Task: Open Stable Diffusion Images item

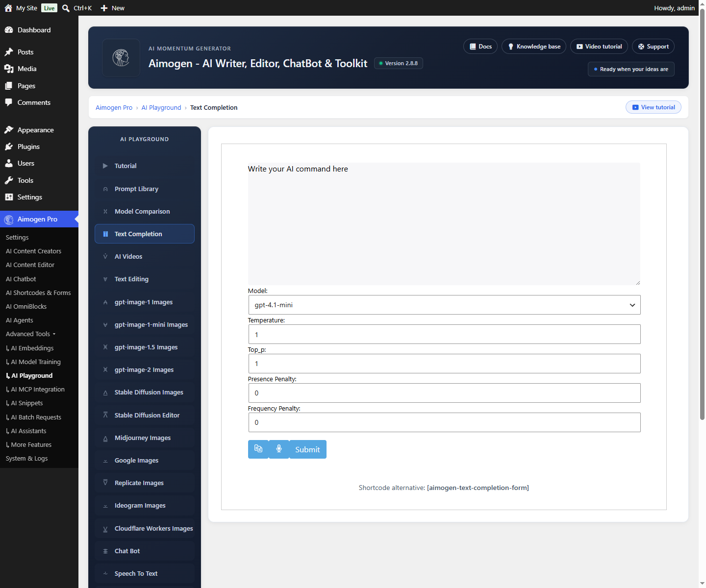Action: tap(145, 392)
